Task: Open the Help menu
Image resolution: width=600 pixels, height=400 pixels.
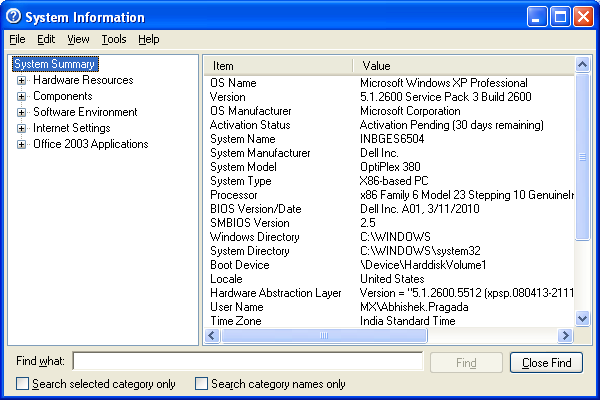Action: click(x=149, y=39)
